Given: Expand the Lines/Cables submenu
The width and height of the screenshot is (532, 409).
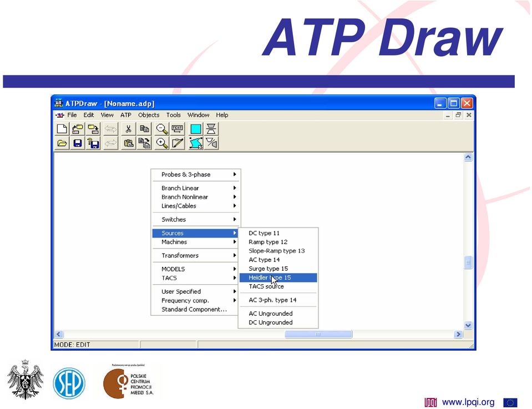Looking at the screenshot, I should [x=195, y=206].
